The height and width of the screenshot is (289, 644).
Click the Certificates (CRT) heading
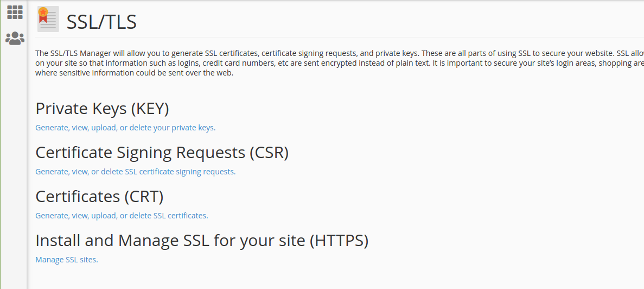tap(99, 197)
